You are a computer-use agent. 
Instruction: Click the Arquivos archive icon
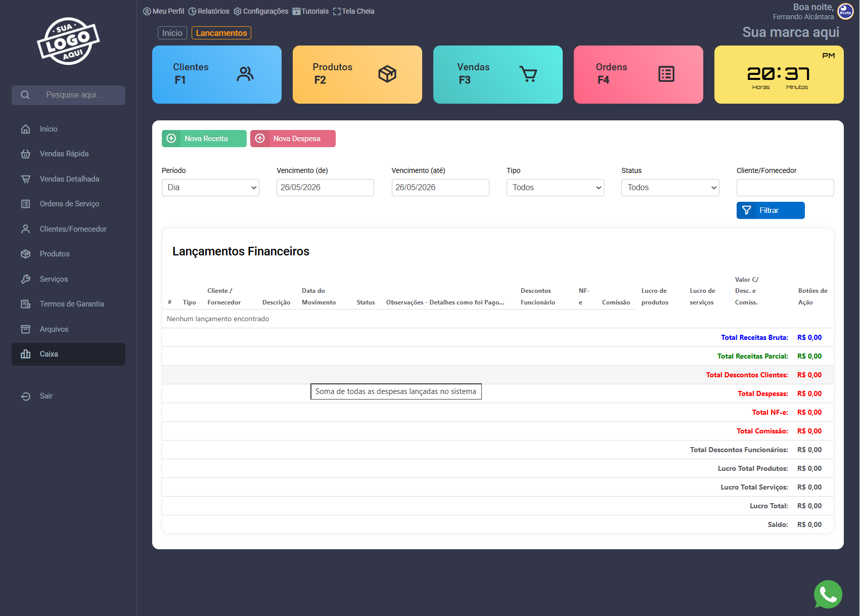pyautogui.click(x=26, y=329)
